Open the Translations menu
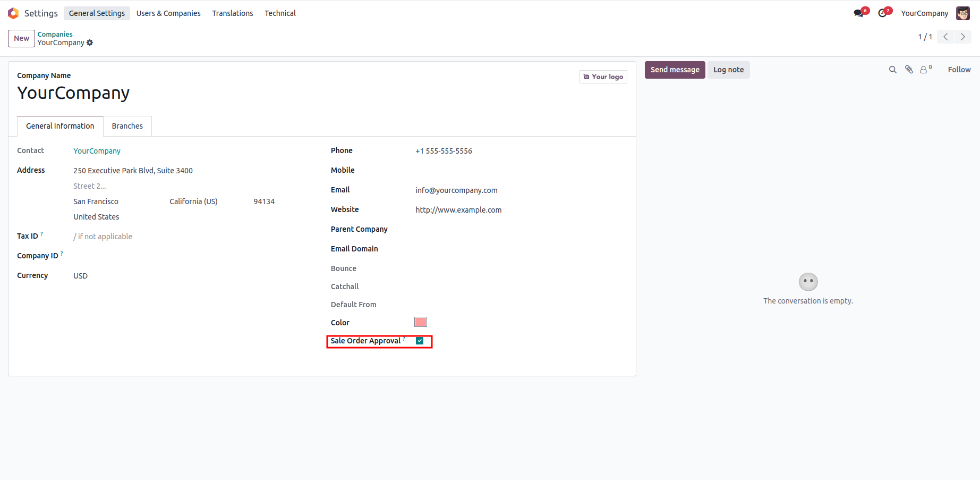The height and width of the screenshot is (480, 980). (x=233, y=13)
